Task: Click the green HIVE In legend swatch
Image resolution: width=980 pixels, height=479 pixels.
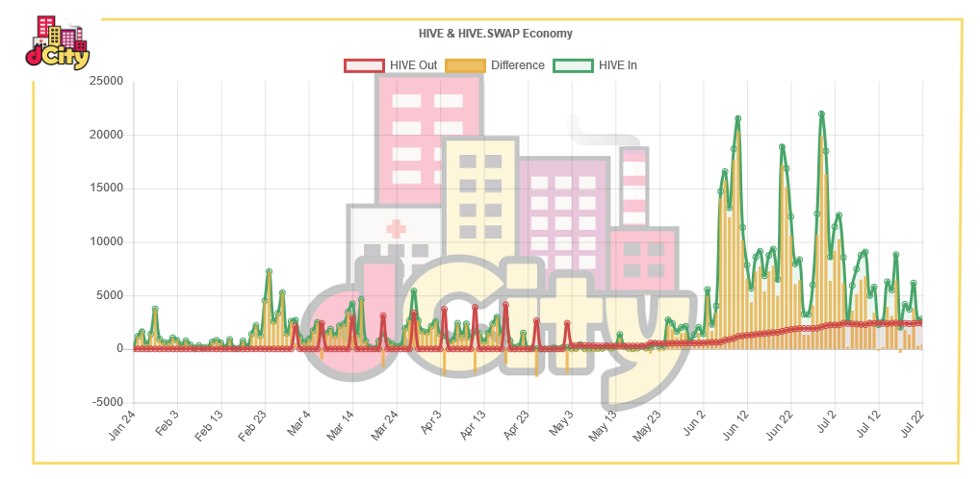Action: 573,65
